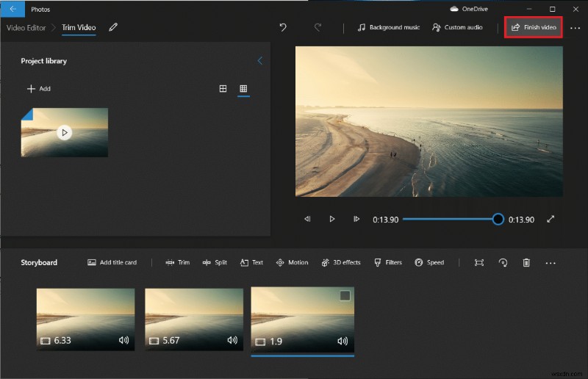Delete the selected clip with trash icon

pyautogui.click(x=526, y=262)
